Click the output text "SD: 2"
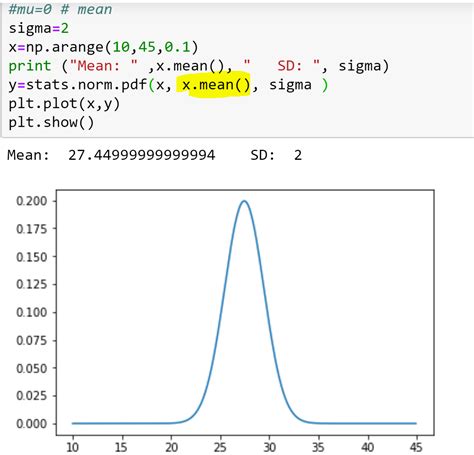The height and width of the screenshot is (455, 474). [x=276, y=155]
